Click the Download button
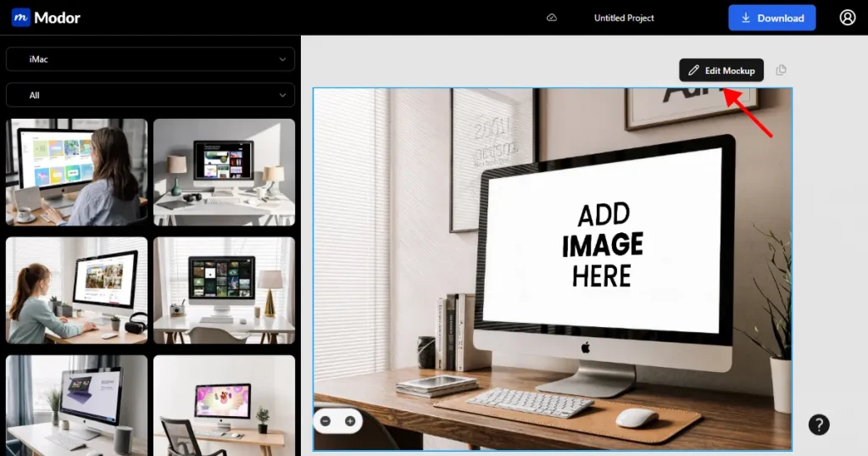The image size is (868, 456). pos(771,18)
